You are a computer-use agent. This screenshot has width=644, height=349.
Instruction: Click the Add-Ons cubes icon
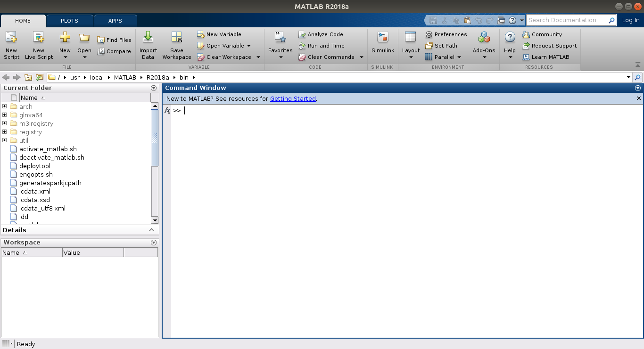pyautogui.click(x=484, y=38)
